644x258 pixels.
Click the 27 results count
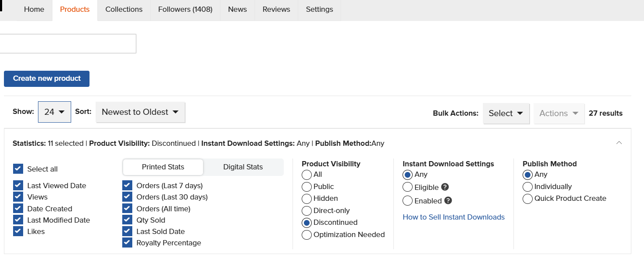tap(606, 114)
